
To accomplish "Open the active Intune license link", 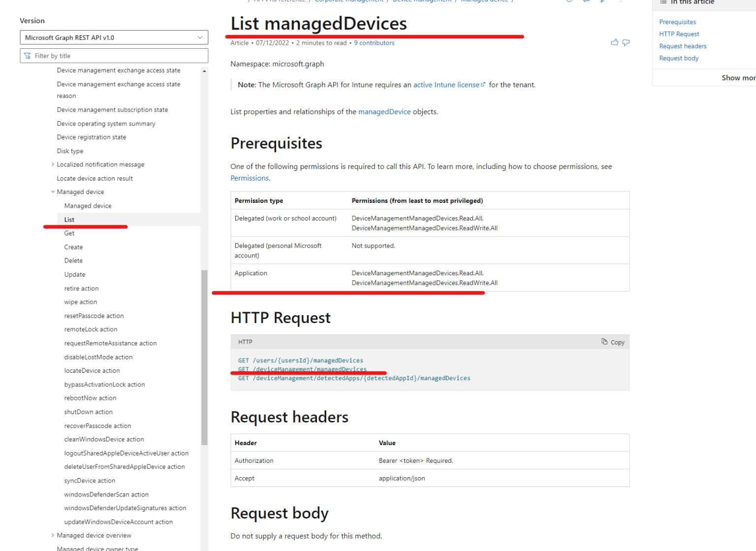I will pos(446,84).
